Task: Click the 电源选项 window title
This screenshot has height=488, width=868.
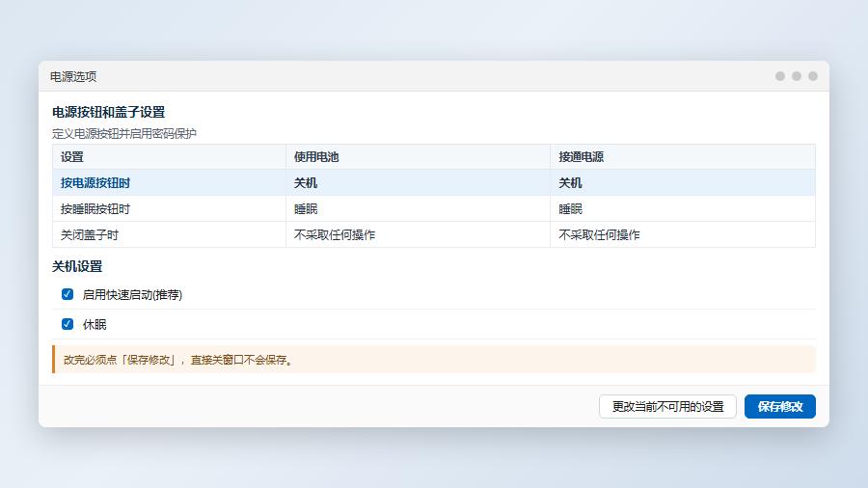Action: [x=73, y=76]
